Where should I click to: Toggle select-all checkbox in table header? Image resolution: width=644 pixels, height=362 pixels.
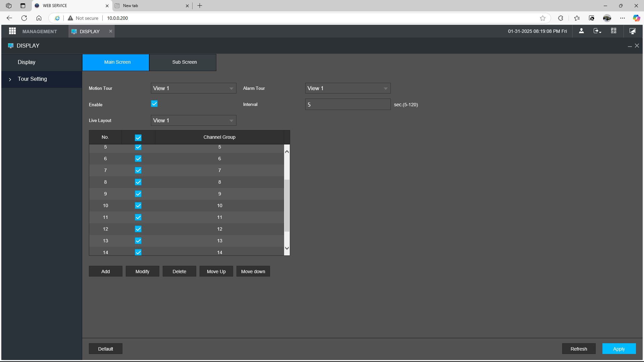click(x=138, y=137)
